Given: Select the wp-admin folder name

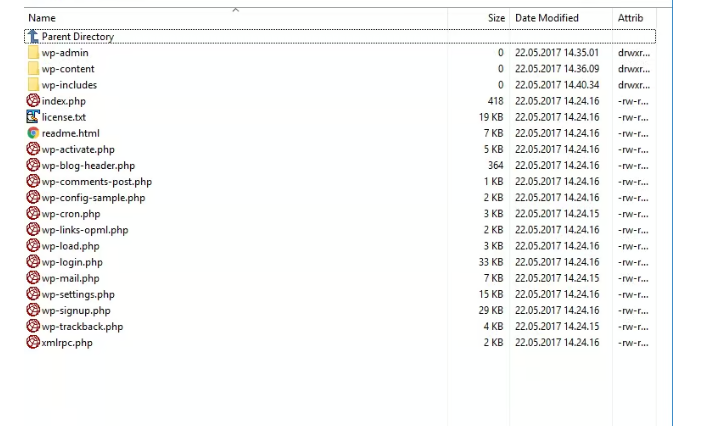Looking at the screenshot, I should coord(65,53).
